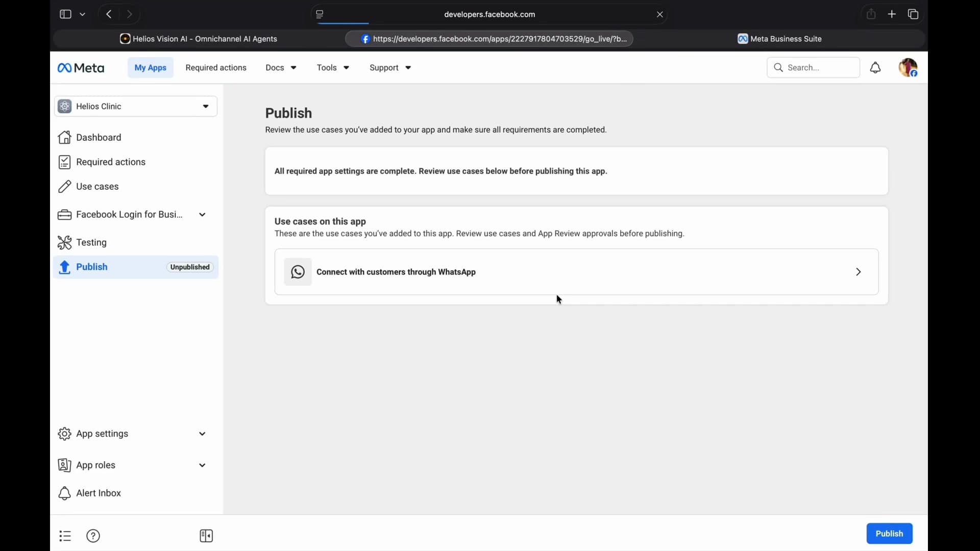Open the WhatsApp use case chevron
Image resolution: width=980 pixels, height=551 pixels.
pos(859,272)
